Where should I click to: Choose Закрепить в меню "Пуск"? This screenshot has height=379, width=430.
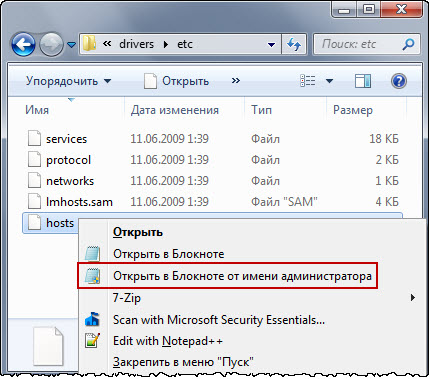click(183, 362)
